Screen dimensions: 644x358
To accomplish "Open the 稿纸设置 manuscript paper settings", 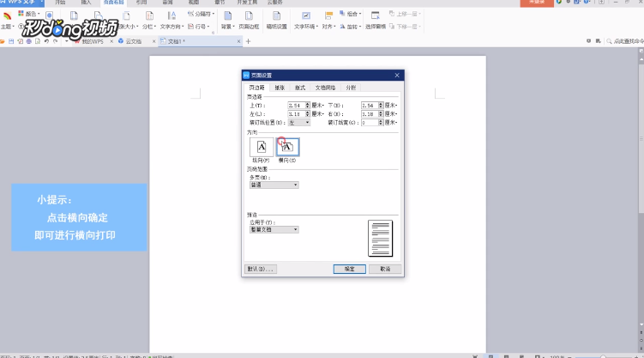I will (276, 20).
